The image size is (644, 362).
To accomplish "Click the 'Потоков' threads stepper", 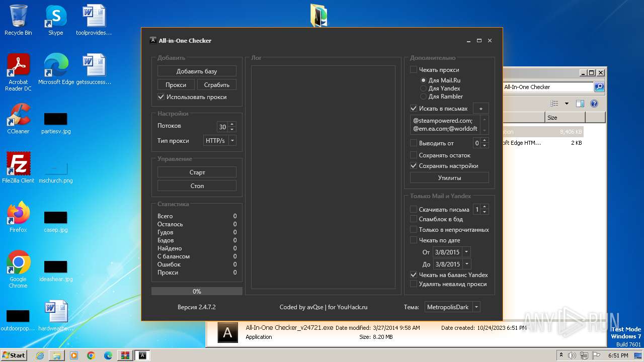I will click(x=231, y=127).
